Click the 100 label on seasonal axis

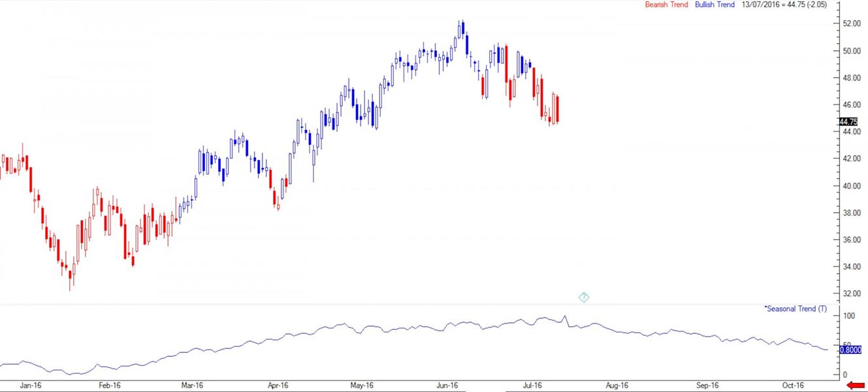click(x=848, y=316)
